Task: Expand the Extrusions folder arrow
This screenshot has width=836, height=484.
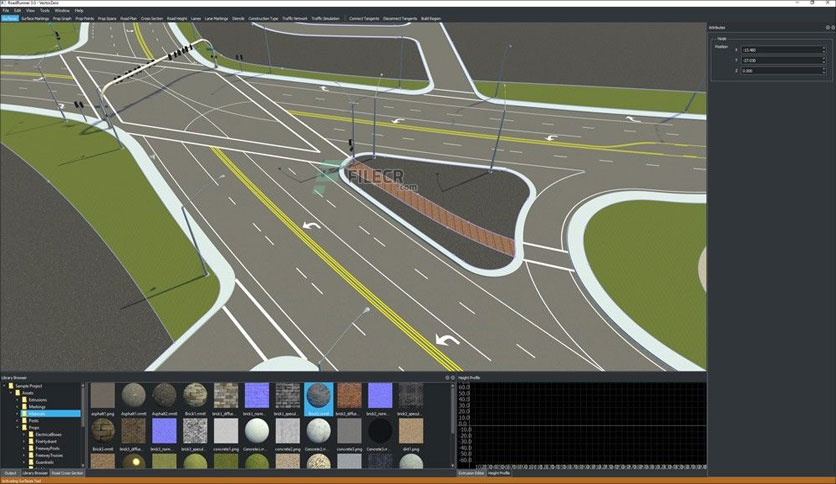Action: click(18, 400)
